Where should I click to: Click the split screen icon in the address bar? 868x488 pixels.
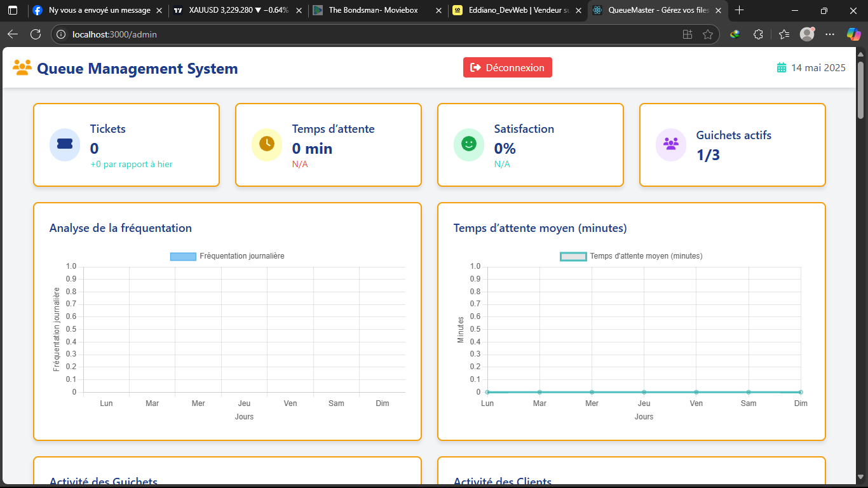[687, 34]
